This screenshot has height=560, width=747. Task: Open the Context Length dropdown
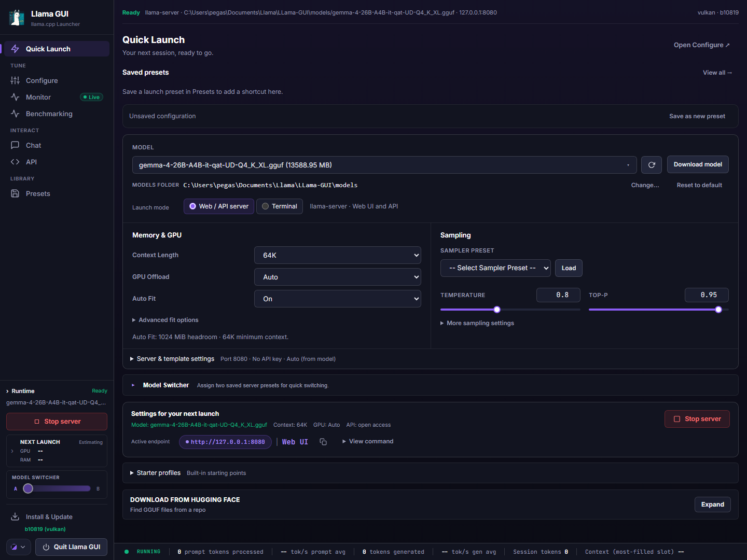tap(338, 255)
